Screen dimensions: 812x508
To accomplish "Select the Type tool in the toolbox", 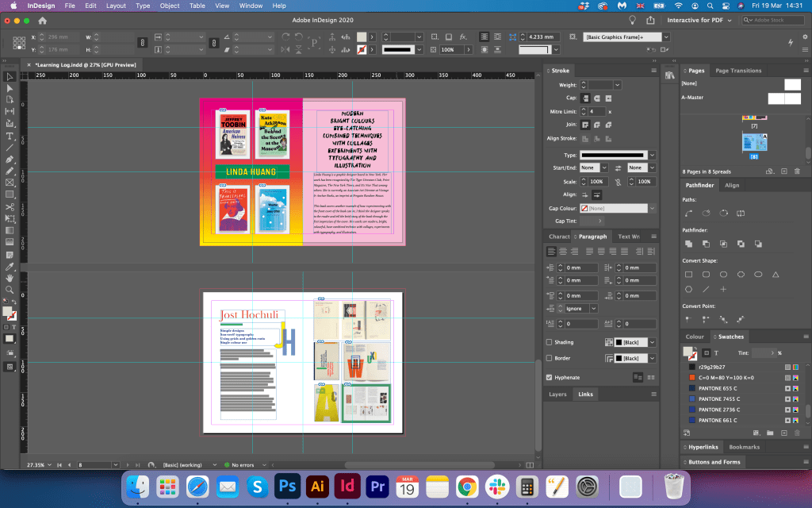I will click(x=10, y=135).
